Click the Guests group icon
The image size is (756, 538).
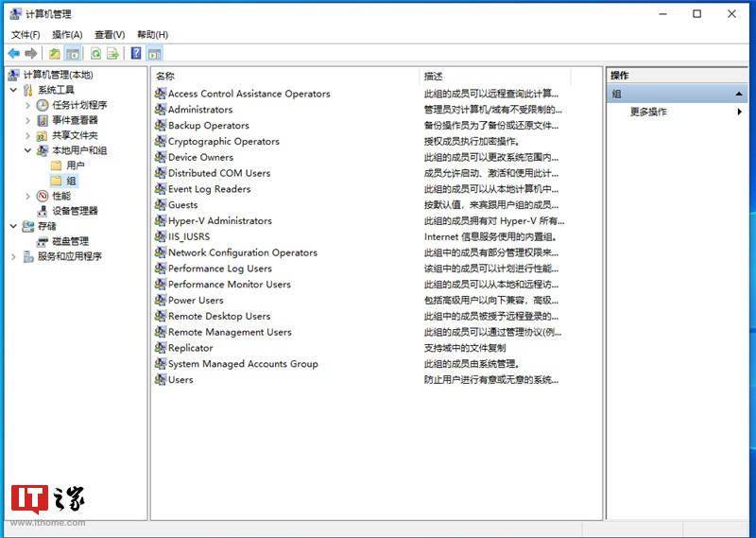161,204
